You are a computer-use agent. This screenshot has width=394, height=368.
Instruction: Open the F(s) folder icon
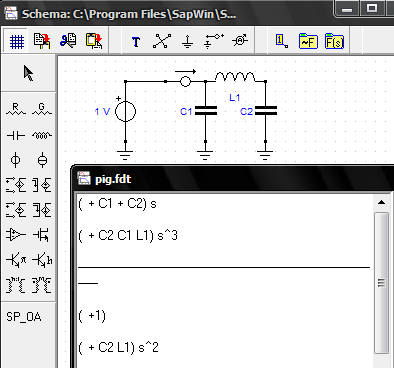coord(334,41)
